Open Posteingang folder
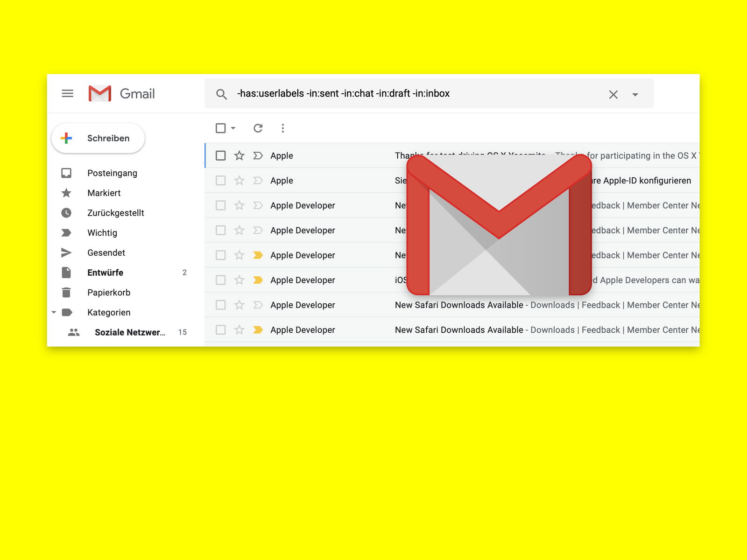 point(112,173)
